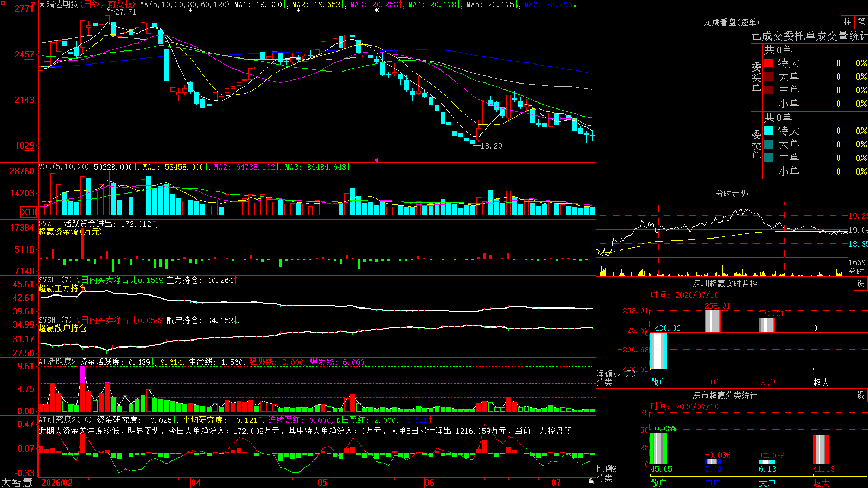
Task: Click the X10 volume scale box
Action: coord(29,212)
